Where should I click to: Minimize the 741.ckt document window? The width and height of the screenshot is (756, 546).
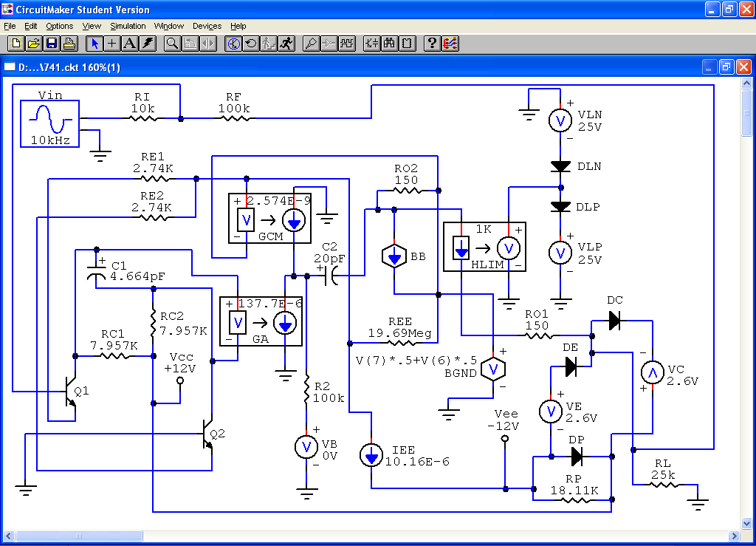point(709,67)
